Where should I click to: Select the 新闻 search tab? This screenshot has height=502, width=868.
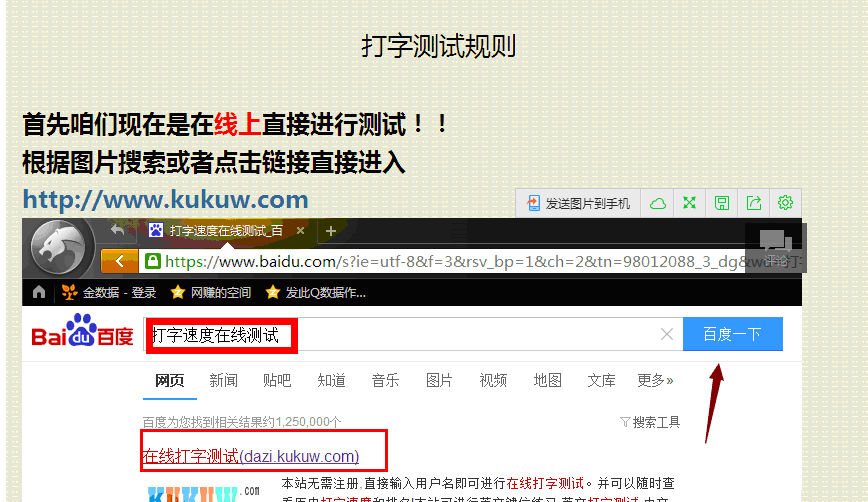pyautogui.click(x=224, y=381)
